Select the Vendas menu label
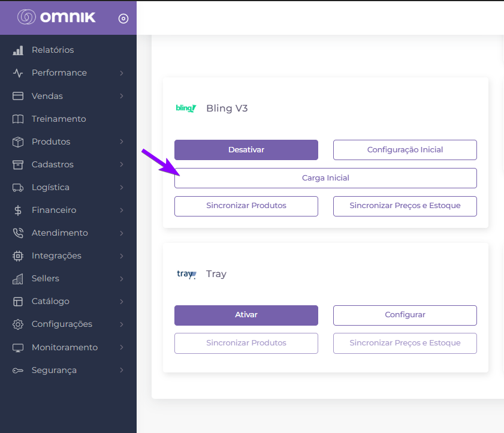504x433 pixels. pyautogui.click(x=47, y=96)
